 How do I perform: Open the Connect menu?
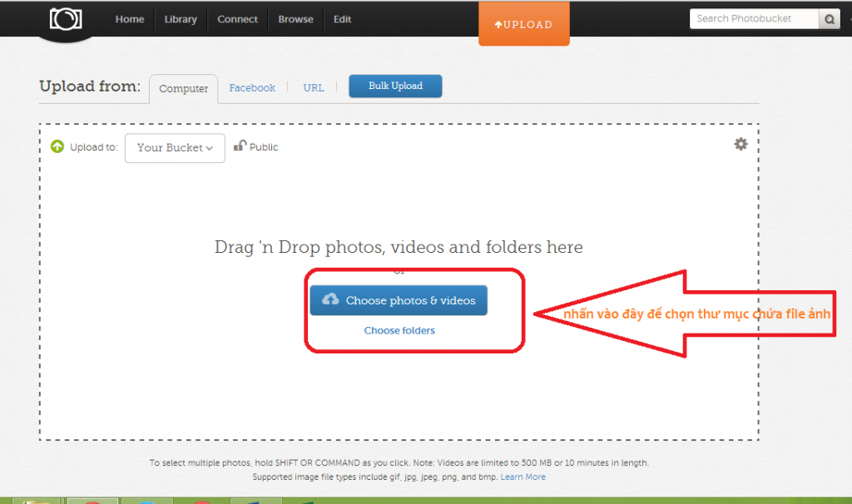pos(237,19)
